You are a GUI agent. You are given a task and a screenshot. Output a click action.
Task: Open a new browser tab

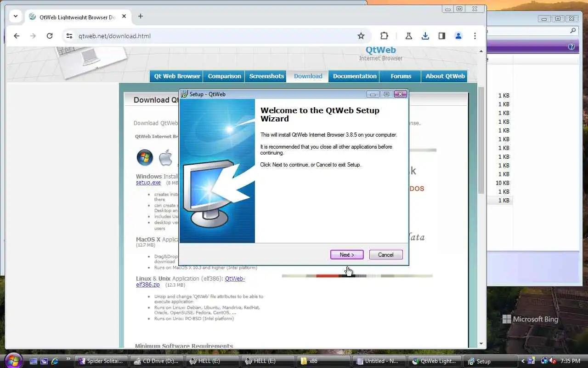pos(141,16)
